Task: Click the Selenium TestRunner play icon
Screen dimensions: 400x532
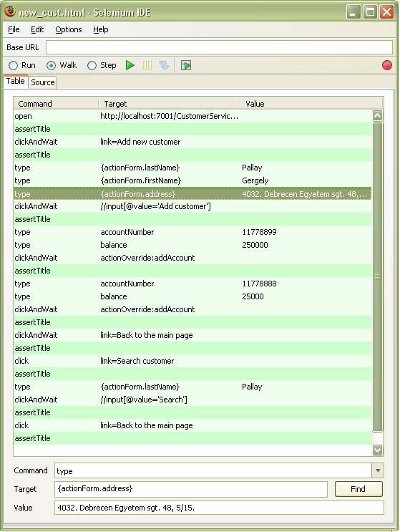Action: click(186, 65)
